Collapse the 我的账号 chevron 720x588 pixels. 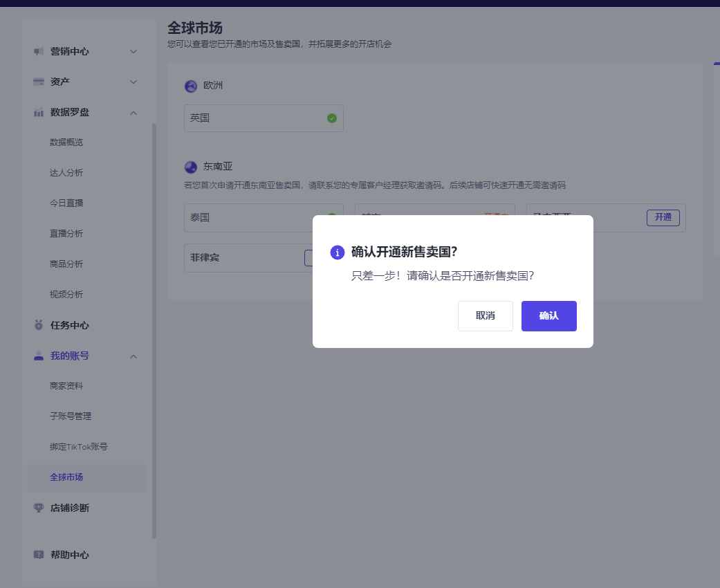tap(133, 356)
